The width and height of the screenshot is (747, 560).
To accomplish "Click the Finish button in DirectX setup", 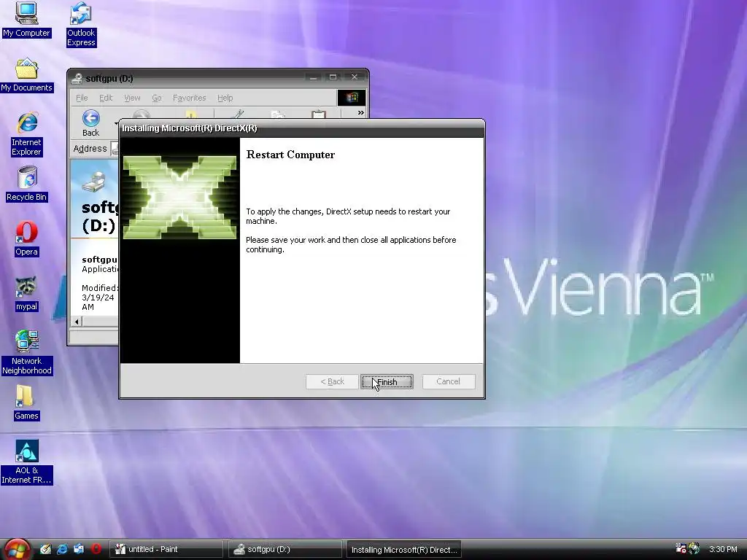I will click(387, 381).
